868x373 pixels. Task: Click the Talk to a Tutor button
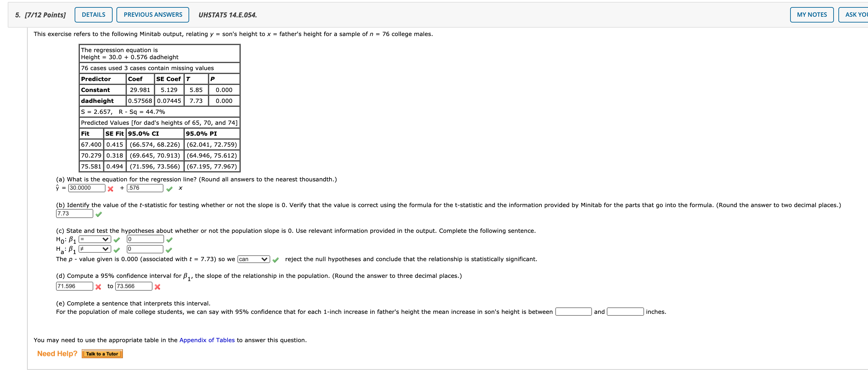click(102, 353)
